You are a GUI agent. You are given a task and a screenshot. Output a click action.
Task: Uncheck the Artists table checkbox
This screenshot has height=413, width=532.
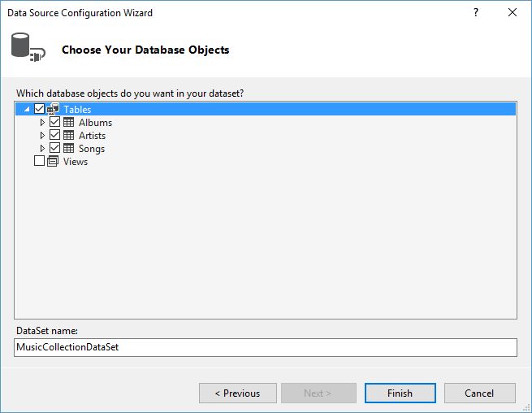[54, 135]
